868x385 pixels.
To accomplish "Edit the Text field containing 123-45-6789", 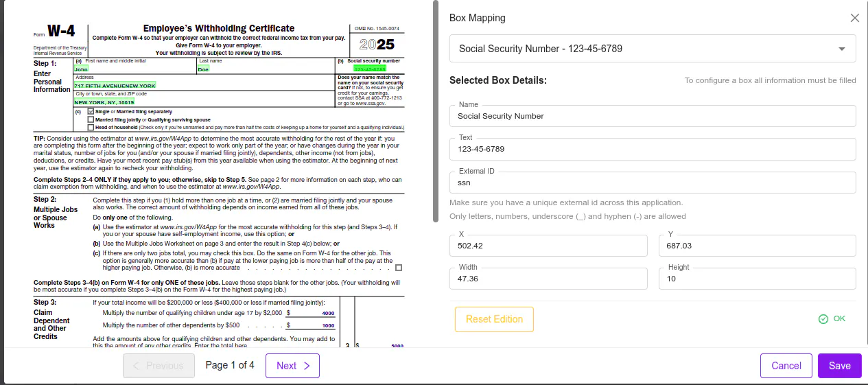I will click(x=653, y=149).
